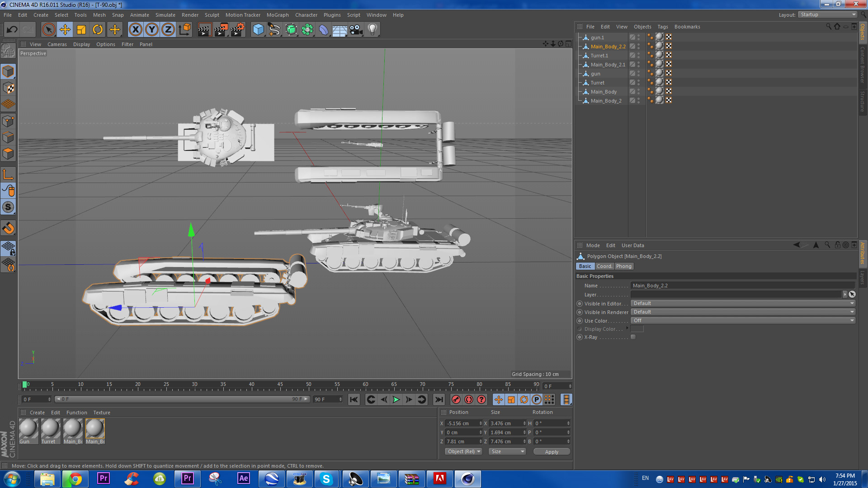
Task: Click Render to Picture Viewer icon
Action: click(x=221, y=30)
